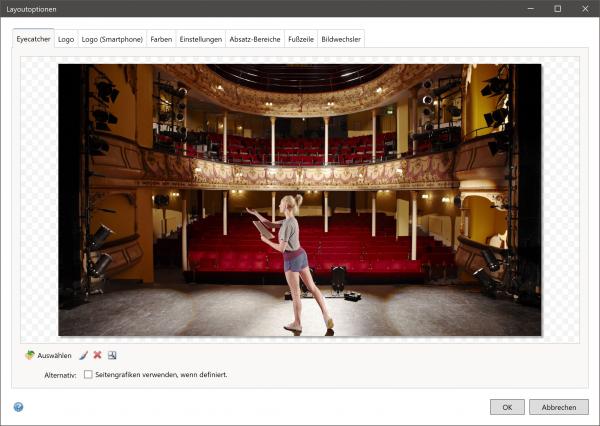Open the Absatz-Bereiche tab
The height and width of the screenshot is (426, 600).
point(254,39)
